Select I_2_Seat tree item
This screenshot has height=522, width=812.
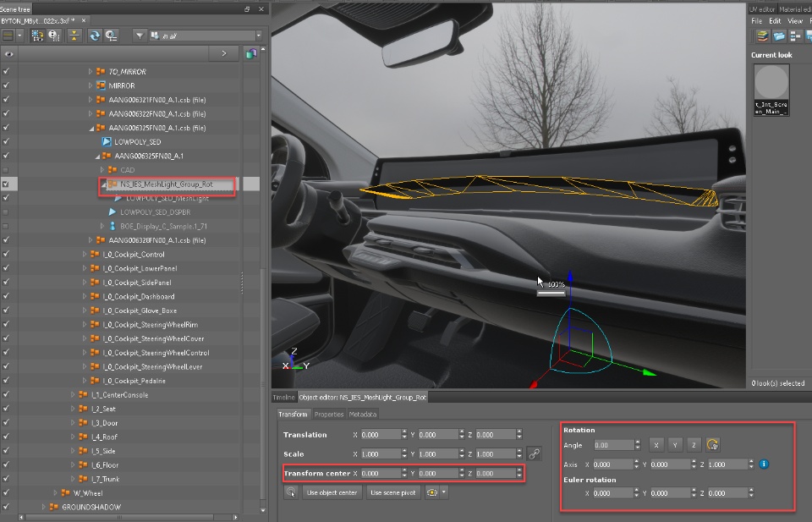pyautogui.click(x=103, y=409)
